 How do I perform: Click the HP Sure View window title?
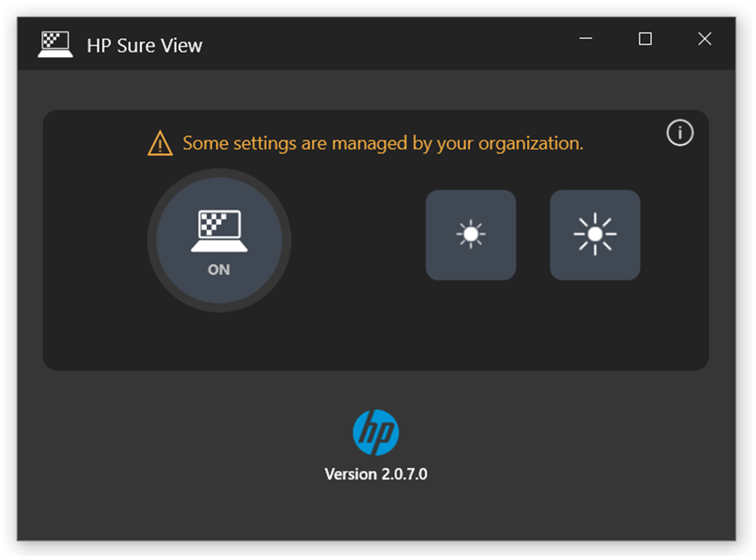146,45
